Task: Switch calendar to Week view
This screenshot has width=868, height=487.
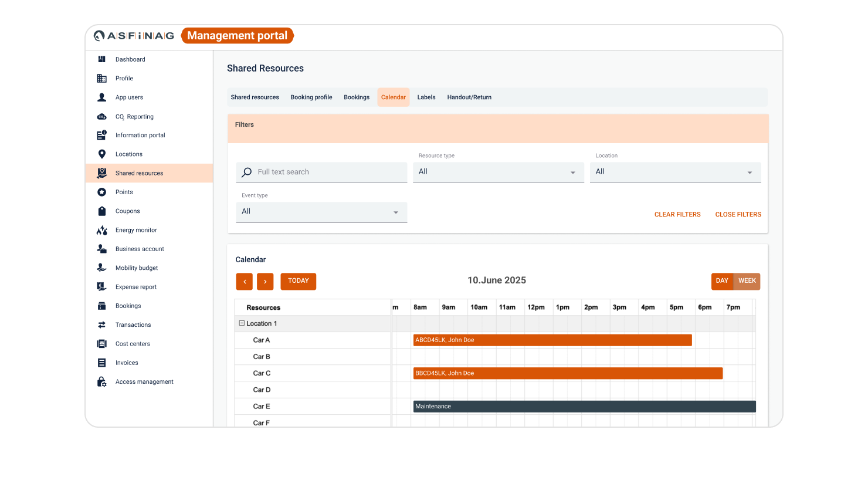Action: tap(747, 281)
